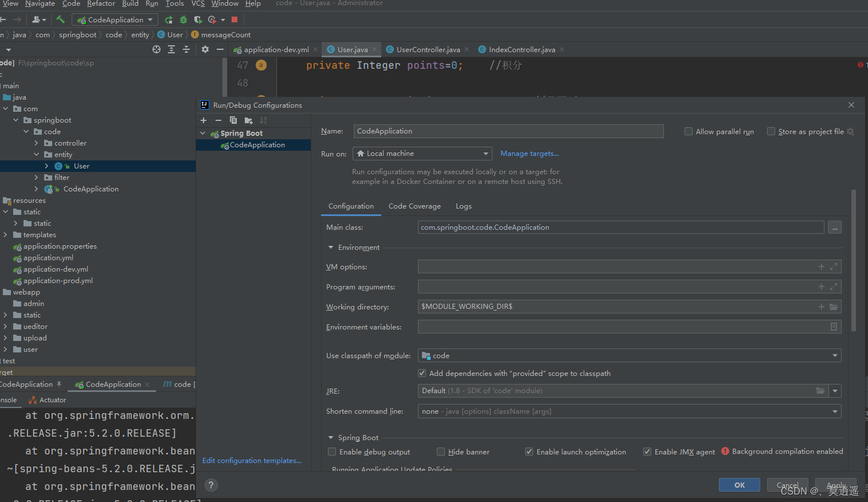Click the Forward navigation arrow in toolbar
The image size is (868, 502).
[17, 19]
